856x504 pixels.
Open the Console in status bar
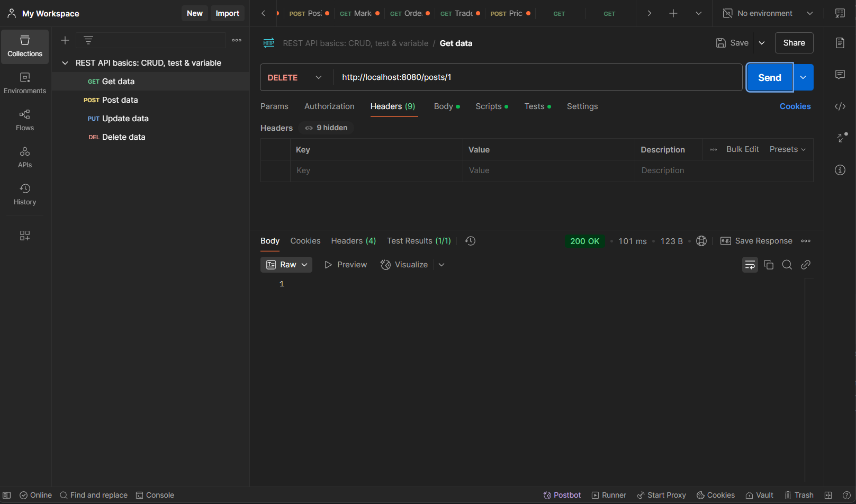click(x=155, y=495)
